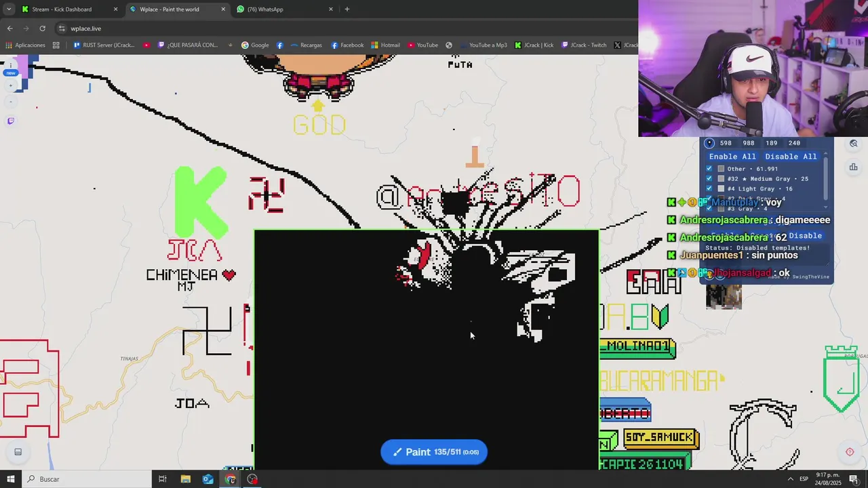Click the Other color swatch
Image resolution: width=868 pixels, height=488 pixels.
click(721, 169)
